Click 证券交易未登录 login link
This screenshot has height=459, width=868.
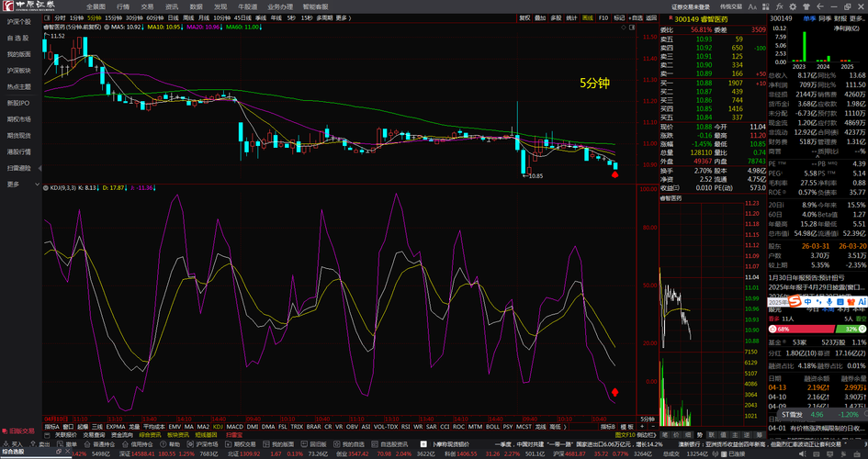point(691,6)
